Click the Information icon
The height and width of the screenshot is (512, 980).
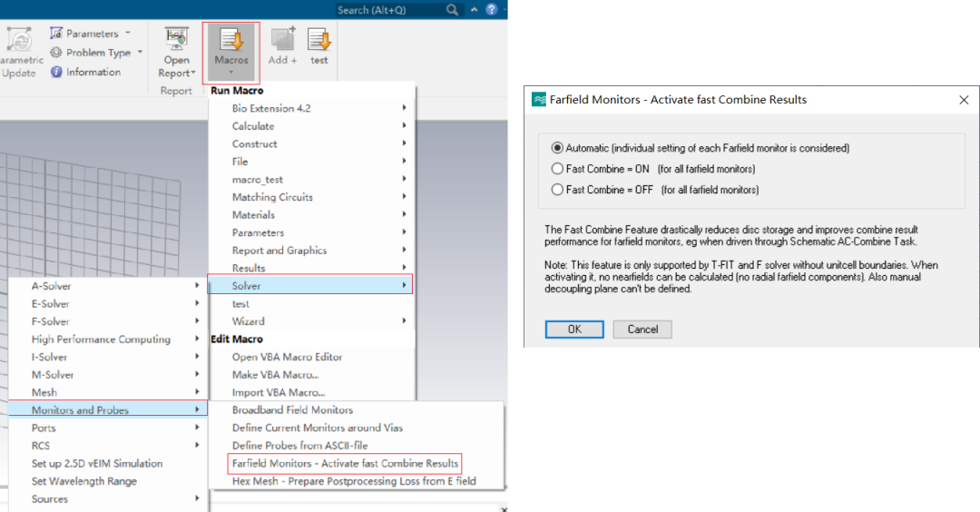click(56, 72)
